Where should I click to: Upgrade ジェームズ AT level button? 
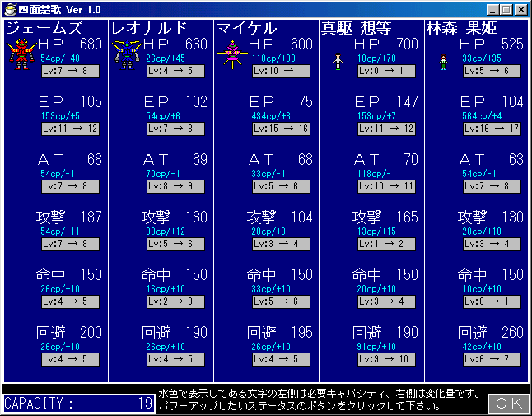click(70, 187)
